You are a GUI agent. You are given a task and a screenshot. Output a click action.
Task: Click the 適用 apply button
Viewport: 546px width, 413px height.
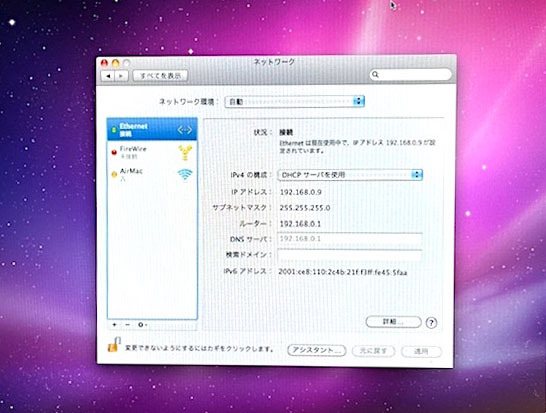tap(421, 351)
